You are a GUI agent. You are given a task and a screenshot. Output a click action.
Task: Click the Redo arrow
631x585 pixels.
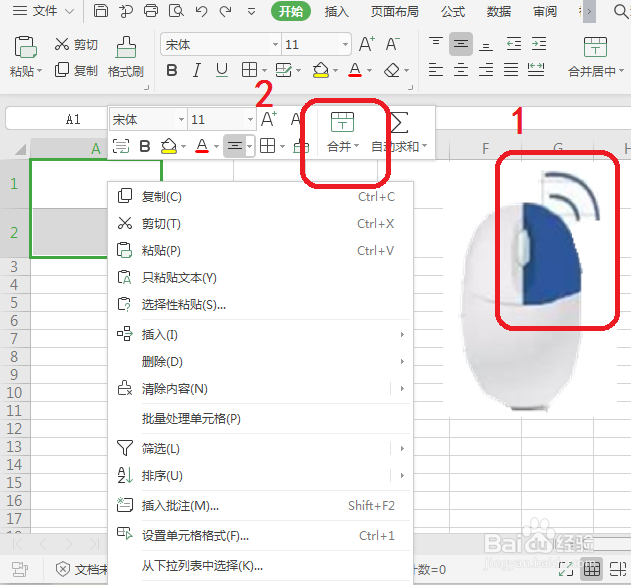click(x=226, y=11)
